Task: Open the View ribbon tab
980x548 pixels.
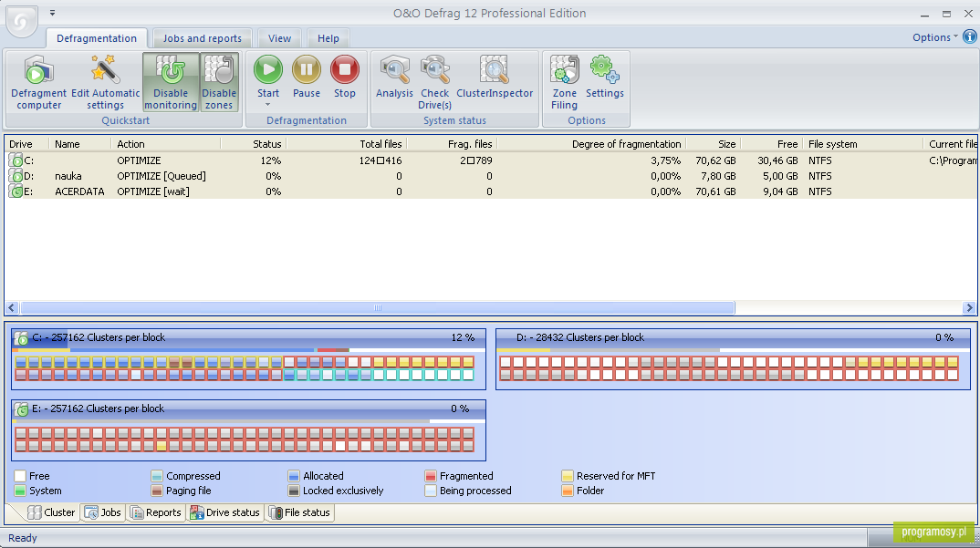Action: (279, 38)
